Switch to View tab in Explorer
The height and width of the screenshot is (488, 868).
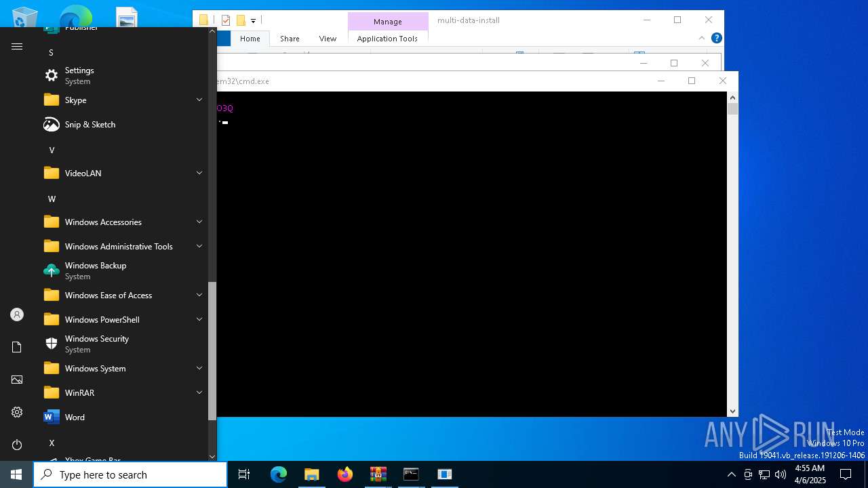[x=328, y=39]
